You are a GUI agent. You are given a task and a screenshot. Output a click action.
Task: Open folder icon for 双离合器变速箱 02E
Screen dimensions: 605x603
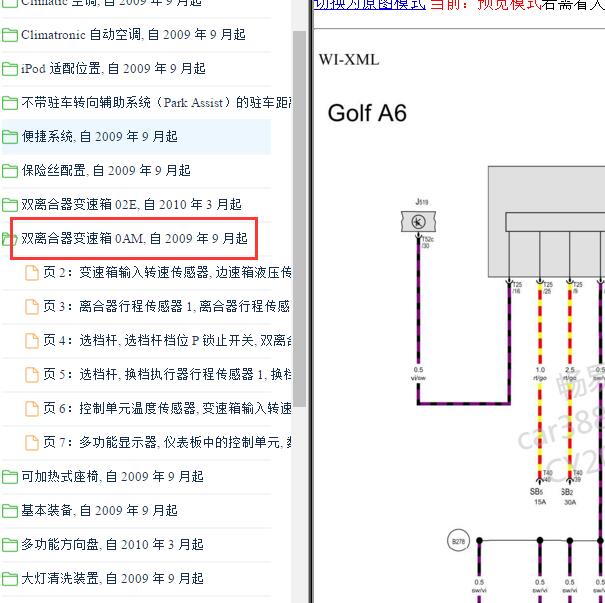pyautogui.click(x=10, y=205)
